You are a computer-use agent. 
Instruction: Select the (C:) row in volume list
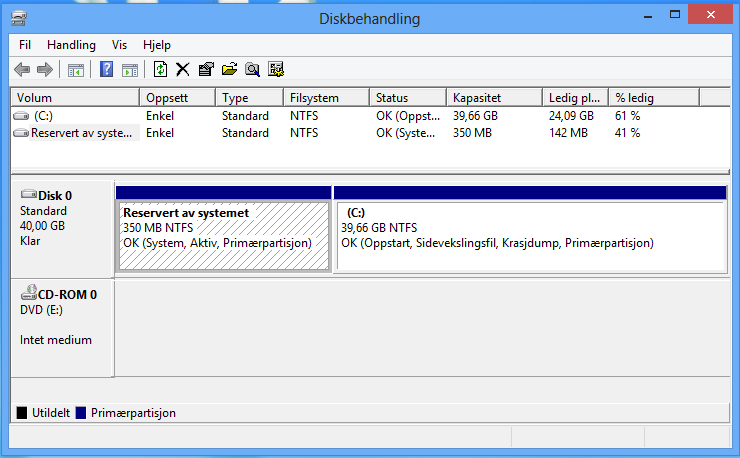coord(370,116)
